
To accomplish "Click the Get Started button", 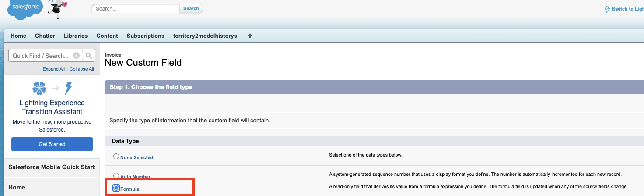I will pos(52,144).
